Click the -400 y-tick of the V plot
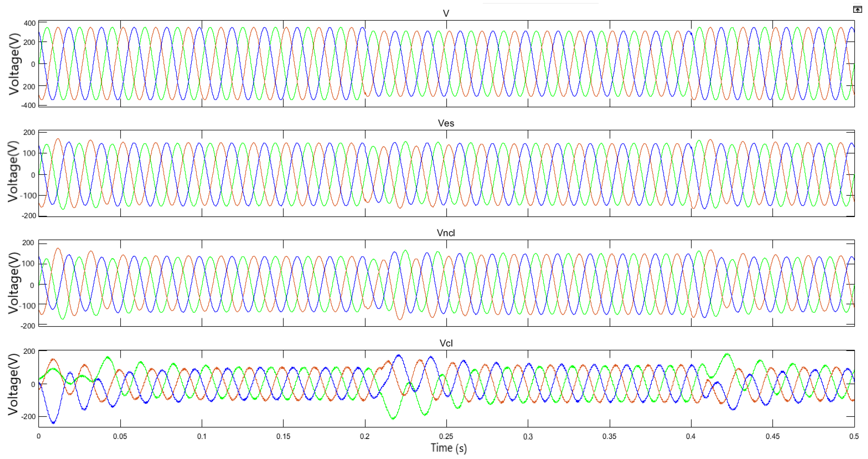This screenshot has height=459, width=868. point(28,105)
